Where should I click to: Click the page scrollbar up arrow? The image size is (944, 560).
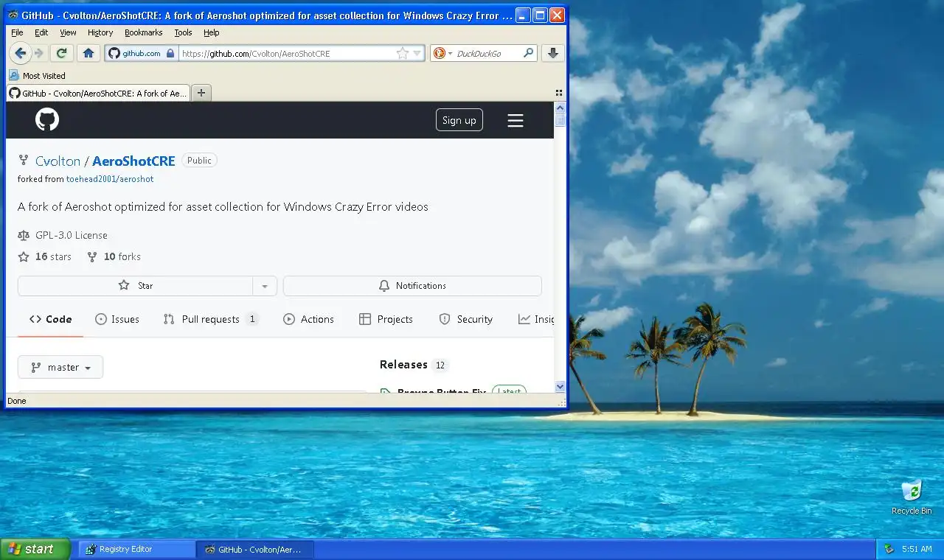pyautogui.click(x=560, y=108)
